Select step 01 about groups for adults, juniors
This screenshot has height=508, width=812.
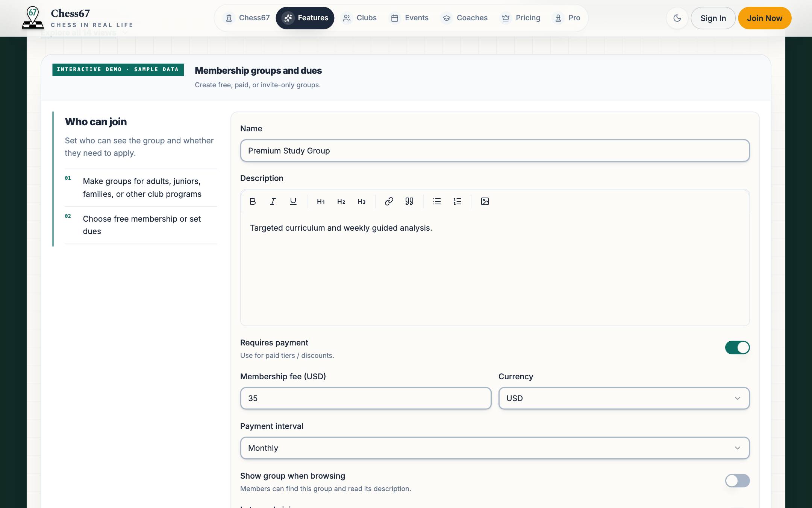pos(141,187)
